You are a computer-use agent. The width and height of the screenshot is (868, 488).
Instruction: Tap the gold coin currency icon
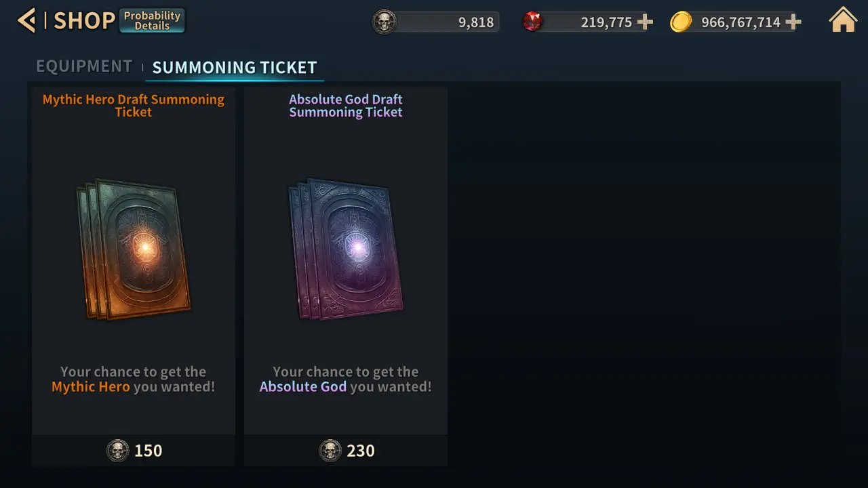pyautogui.click(x=681, y=22)
